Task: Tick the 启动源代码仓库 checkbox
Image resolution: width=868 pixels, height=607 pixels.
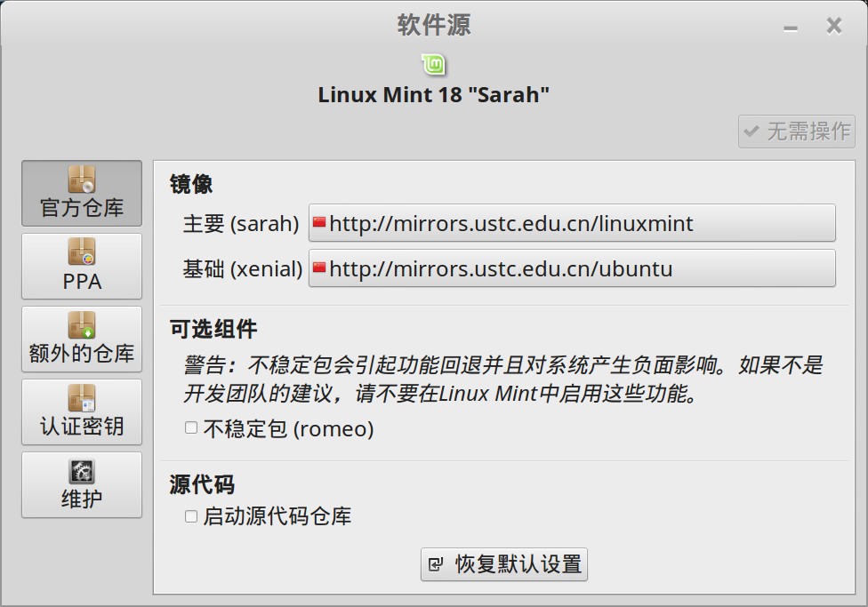Action: [x=191, y=515]
